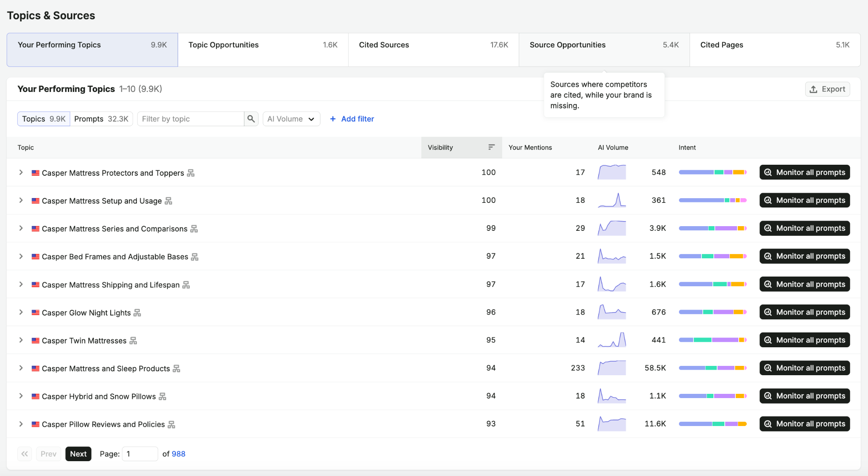This screenshot has width=868, height=476.
Task: Click the search magnifier icon in topic filter
Action: (251, 119)
